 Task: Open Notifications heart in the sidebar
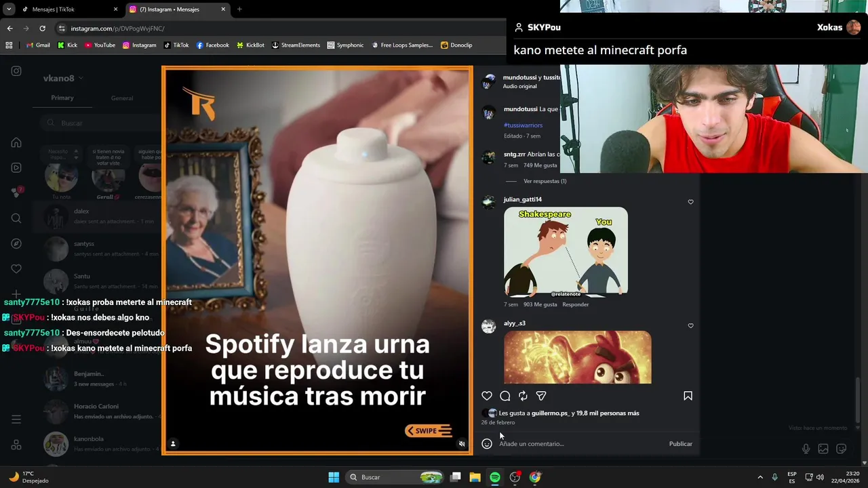16,268
